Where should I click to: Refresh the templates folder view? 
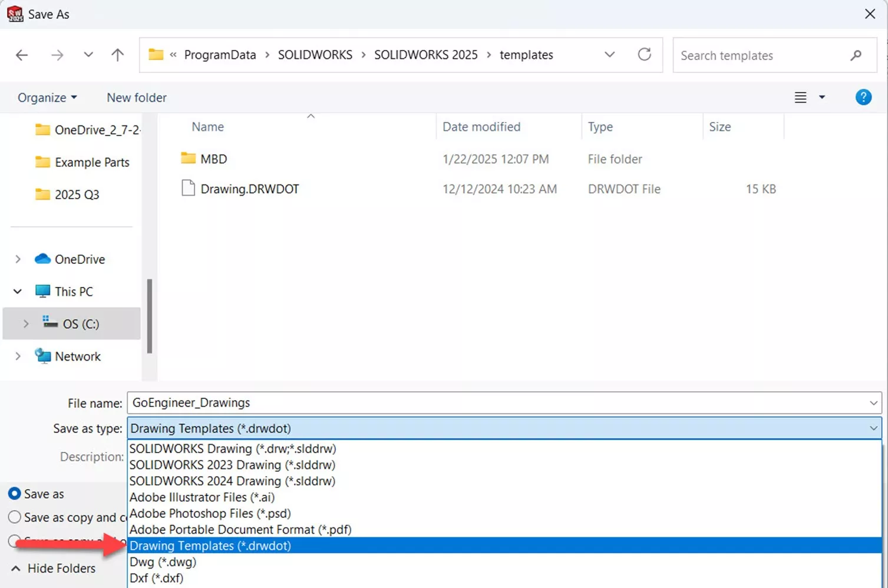click(x=645, y=54)
